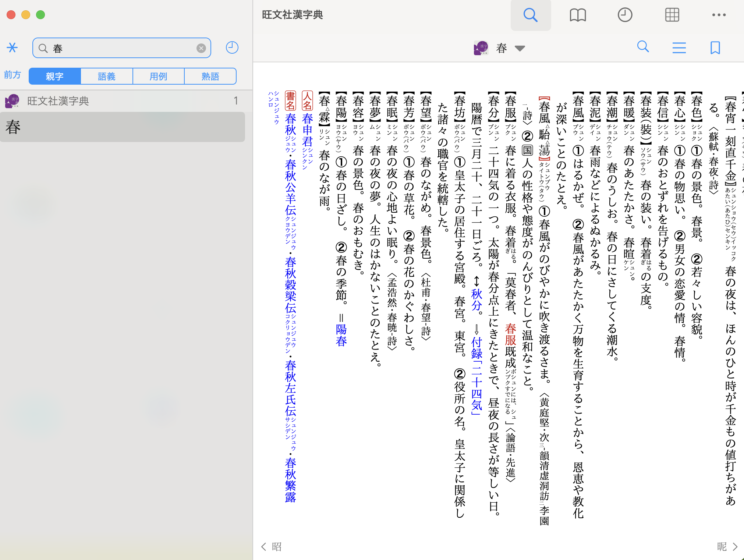This screenshot has width=744, height=560.
Task: Open the entry outline list icon
Action: pyautogui.click(x=679, y=48)
